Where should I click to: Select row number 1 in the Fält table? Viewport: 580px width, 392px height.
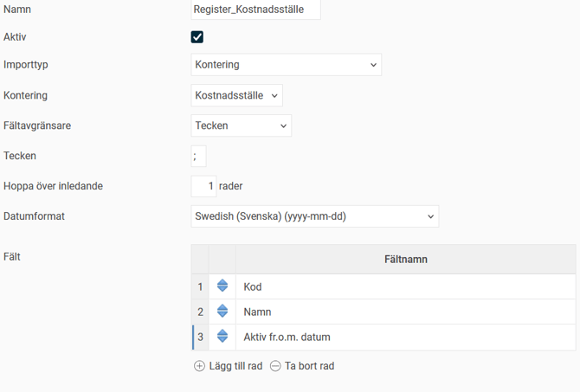tap(200, 286)
